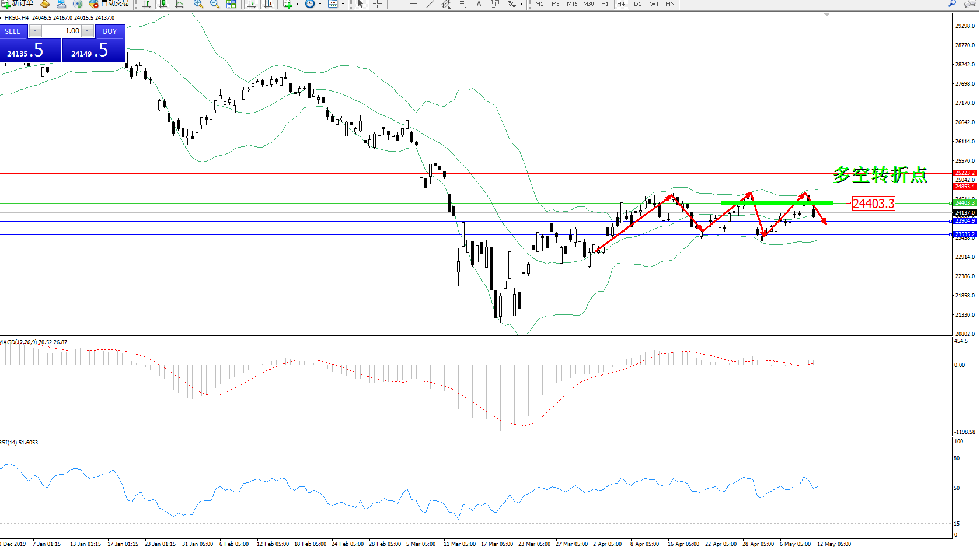Toggle candlestick chart display mode
Image resolution: width=980 pixels, height=550 pixels.
coord(163,4)
